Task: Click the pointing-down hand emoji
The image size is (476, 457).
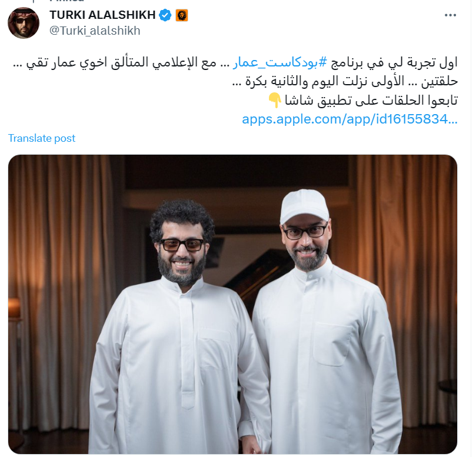Action: click(275, 101)
